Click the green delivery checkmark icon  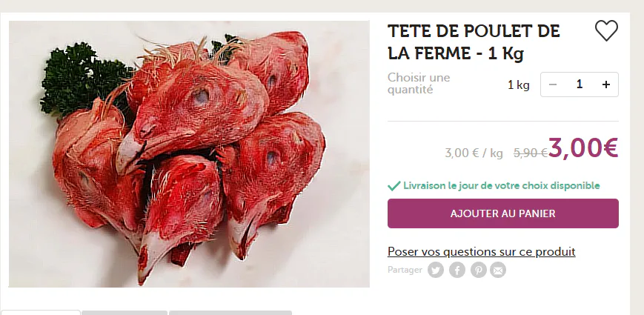[x=394, y=186]
